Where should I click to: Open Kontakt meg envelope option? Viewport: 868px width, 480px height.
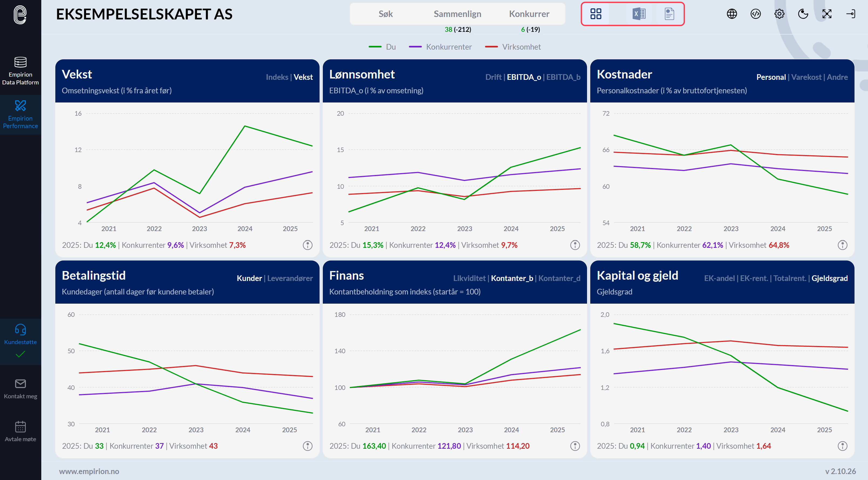20,389
